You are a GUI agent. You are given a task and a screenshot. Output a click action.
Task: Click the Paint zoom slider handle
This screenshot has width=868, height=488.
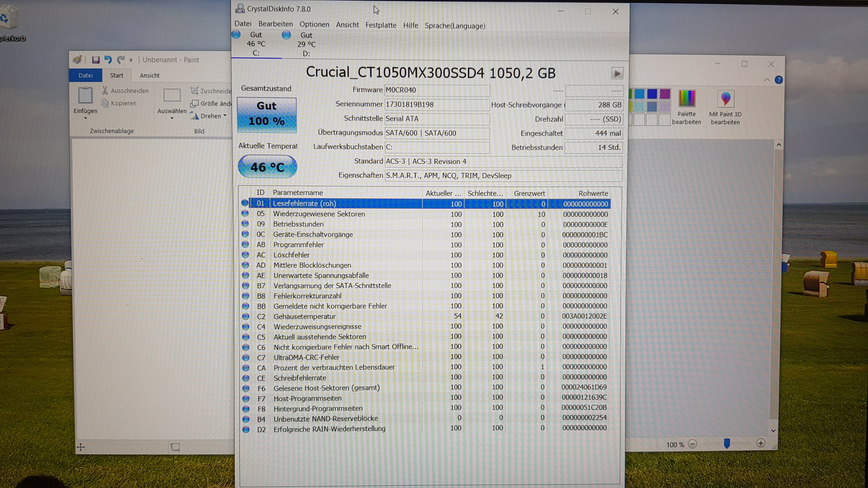[x=727, y=443]
